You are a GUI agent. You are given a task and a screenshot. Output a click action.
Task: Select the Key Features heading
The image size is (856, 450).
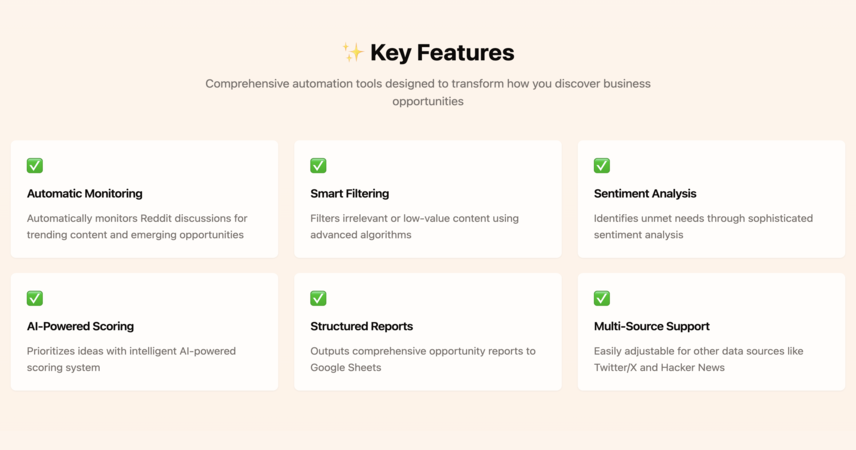pos(442,53)
